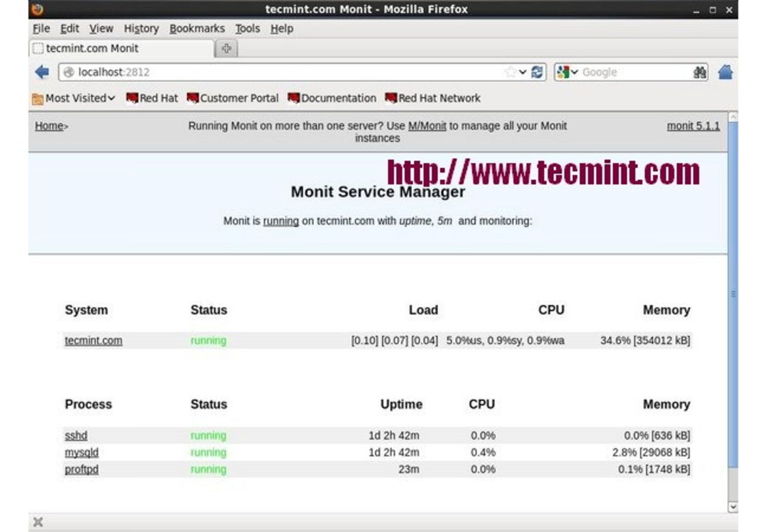Open the mysqld process link

[82, 452]
